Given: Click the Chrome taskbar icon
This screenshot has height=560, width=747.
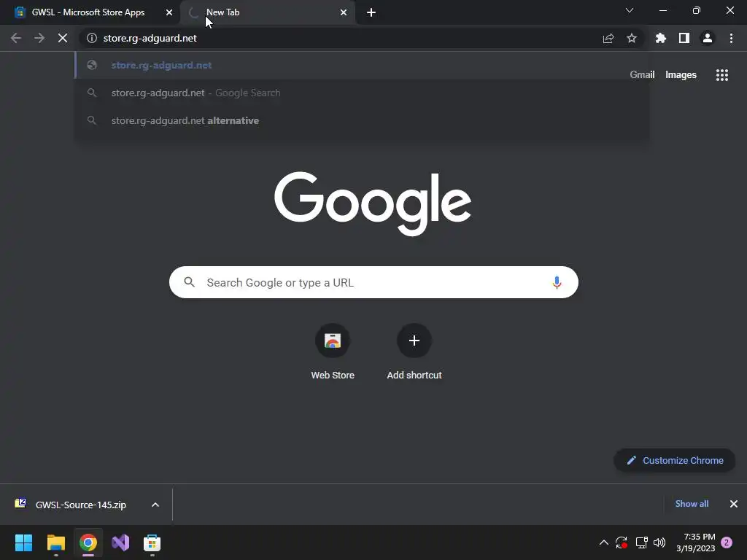Looking at the screenshot, I should (88, 542).
